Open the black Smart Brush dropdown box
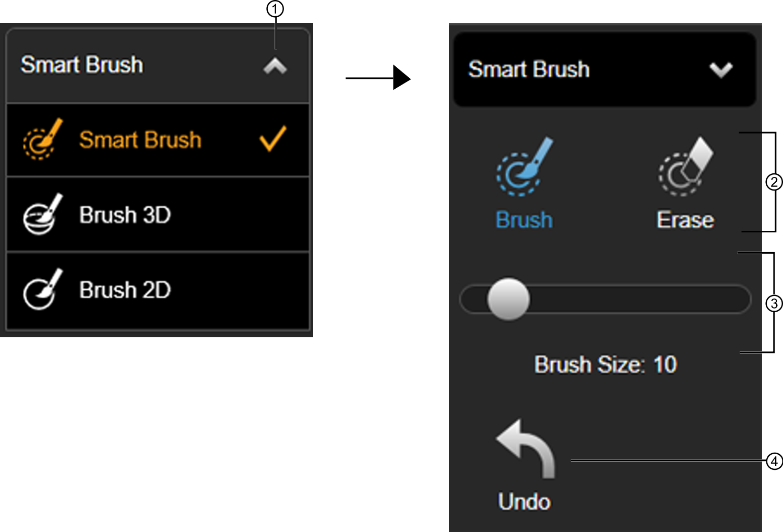783x532 pixels. click(605, 69)
